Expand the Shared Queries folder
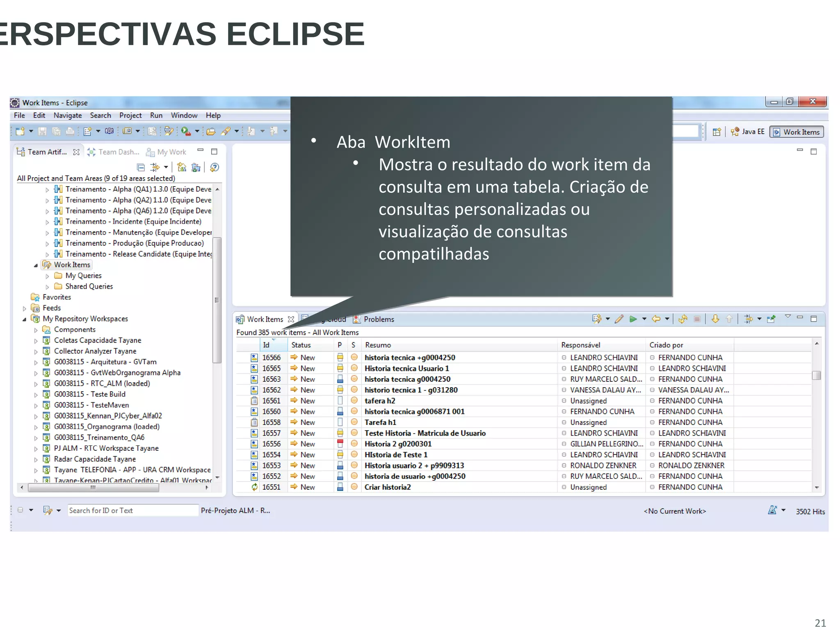840x630 pixels. pos(47,287)
